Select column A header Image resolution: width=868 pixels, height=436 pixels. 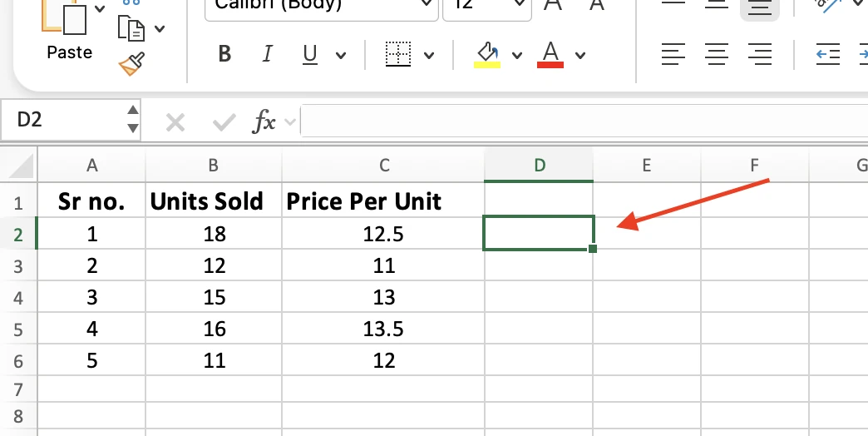click(92, 165)
